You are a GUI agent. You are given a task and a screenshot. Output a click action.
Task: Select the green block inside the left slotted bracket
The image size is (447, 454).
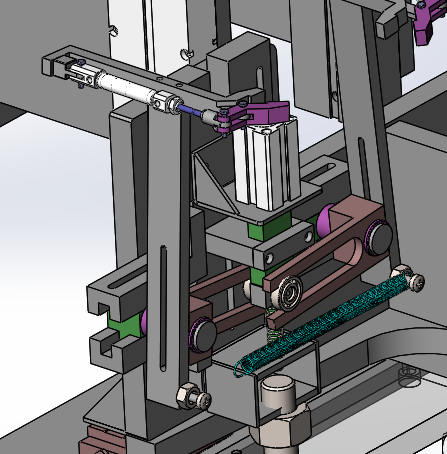[124, 326]
